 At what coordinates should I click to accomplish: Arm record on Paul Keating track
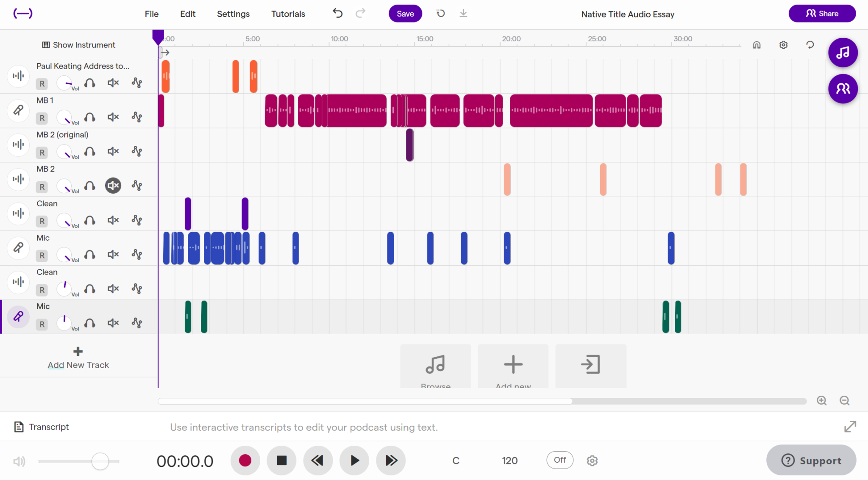[42, 84]
